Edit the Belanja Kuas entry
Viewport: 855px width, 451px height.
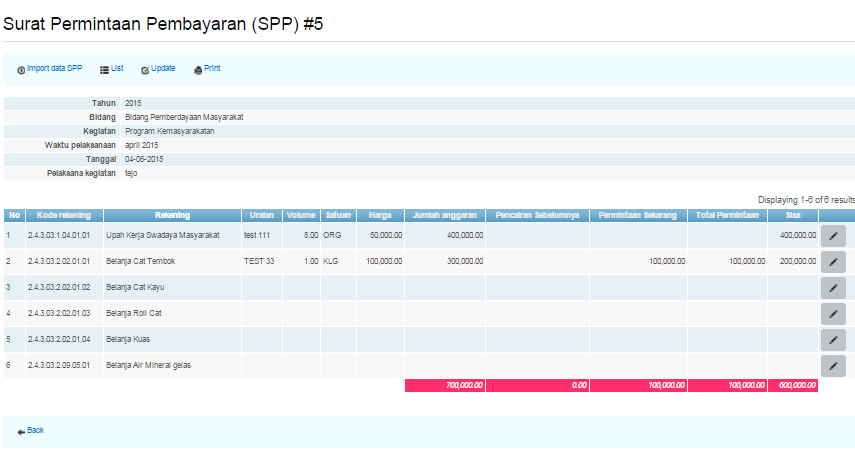832,340
